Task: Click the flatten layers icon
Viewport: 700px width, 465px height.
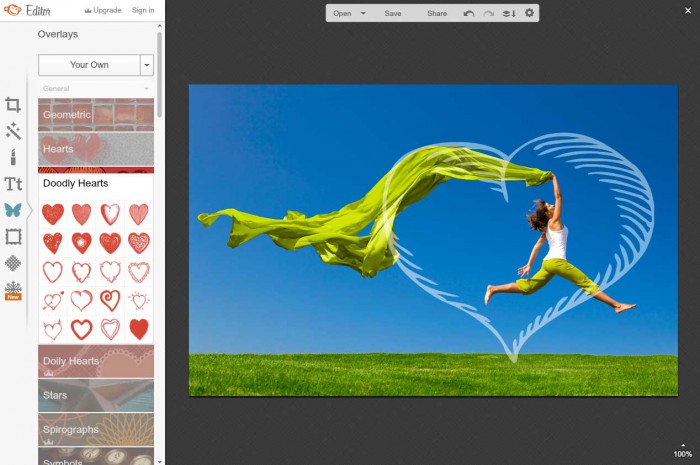Action: click(x=509, y=14)
